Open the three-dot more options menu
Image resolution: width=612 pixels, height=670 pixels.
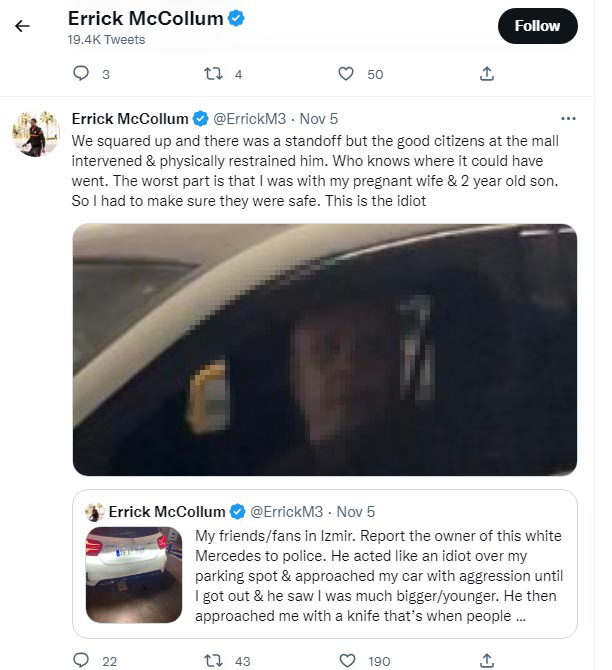(568, 117)
